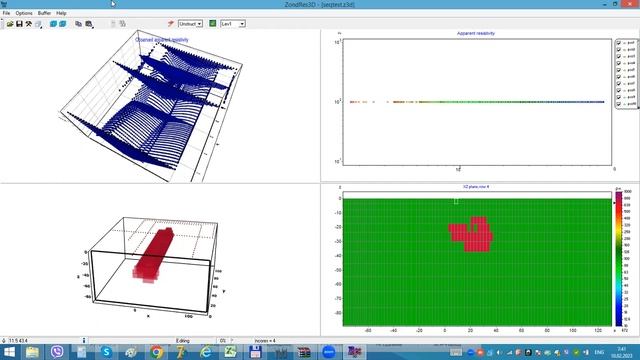Viewport: 640px width, 360px height.
Task: Open Zoom from the taskbar
Action: coord(329,352)
